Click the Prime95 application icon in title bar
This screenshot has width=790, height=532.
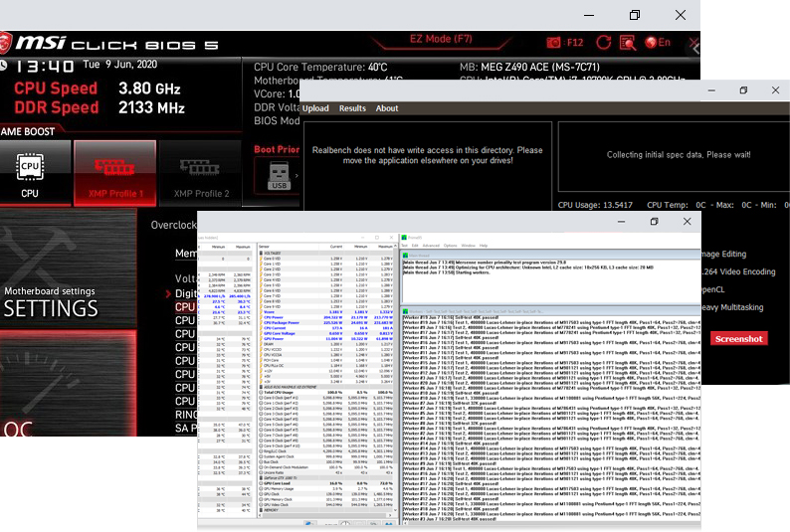[x=404, y=238]
